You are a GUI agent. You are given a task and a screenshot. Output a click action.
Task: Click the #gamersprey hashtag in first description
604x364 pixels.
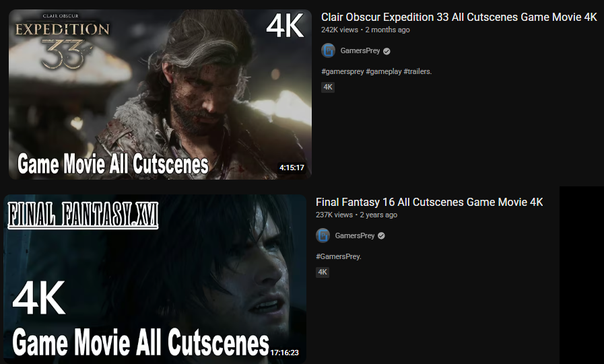(343, 71)
